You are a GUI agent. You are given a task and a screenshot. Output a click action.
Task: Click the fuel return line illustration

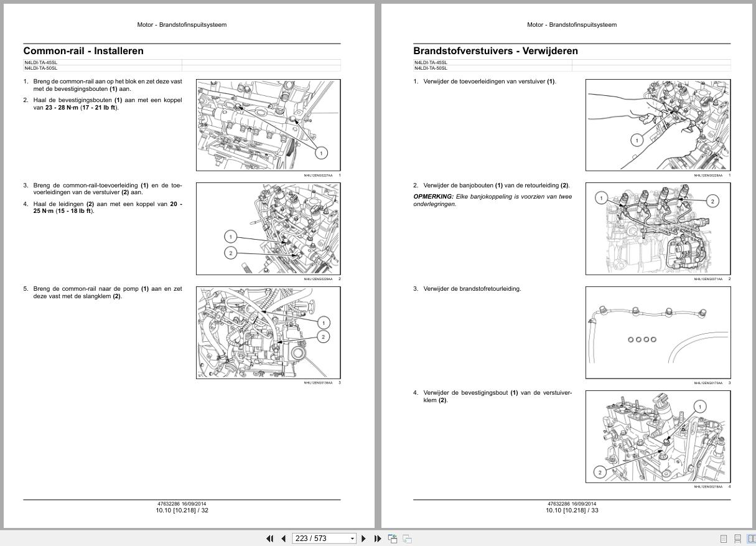pyautogui.click(x=658, y=332)
